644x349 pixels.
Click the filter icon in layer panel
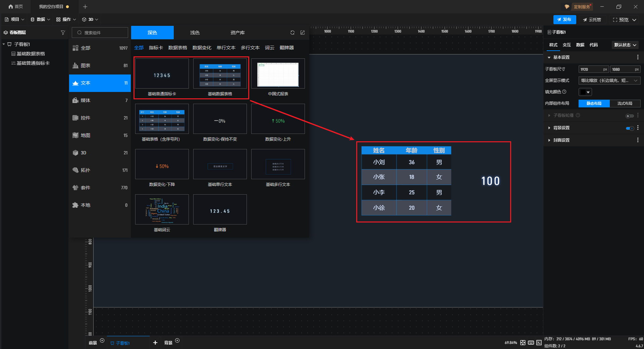click(x=63, y=33)
